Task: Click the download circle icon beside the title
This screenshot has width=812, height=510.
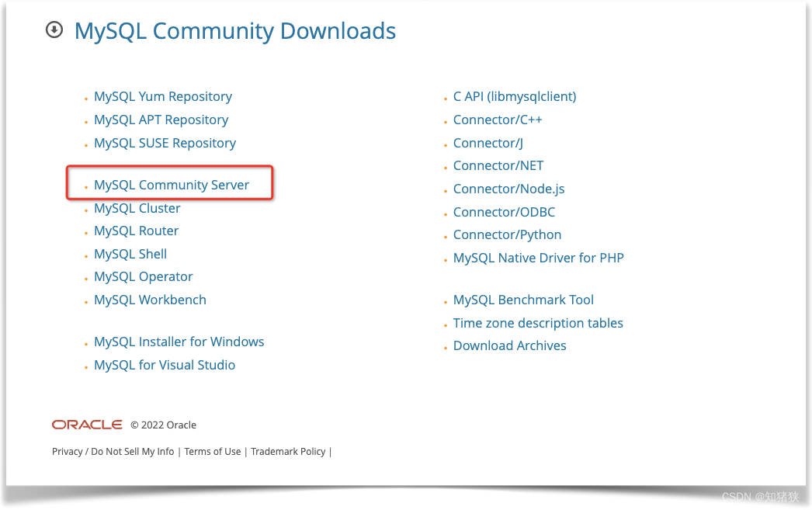Action: pyautogui.click(x=54, y=30)
